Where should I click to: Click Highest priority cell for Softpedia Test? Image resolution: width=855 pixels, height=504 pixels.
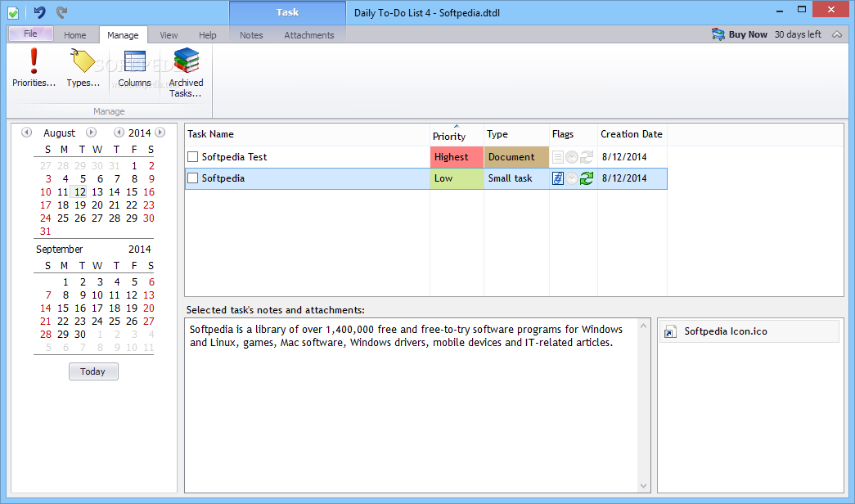click(x=457, y=157)
